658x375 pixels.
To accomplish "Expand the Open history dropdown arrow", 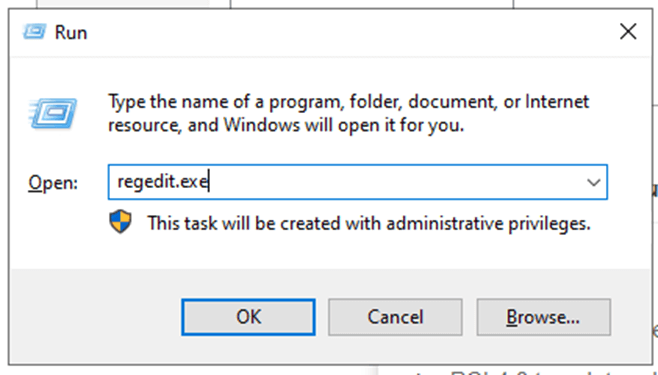I will tap(593, 182).
